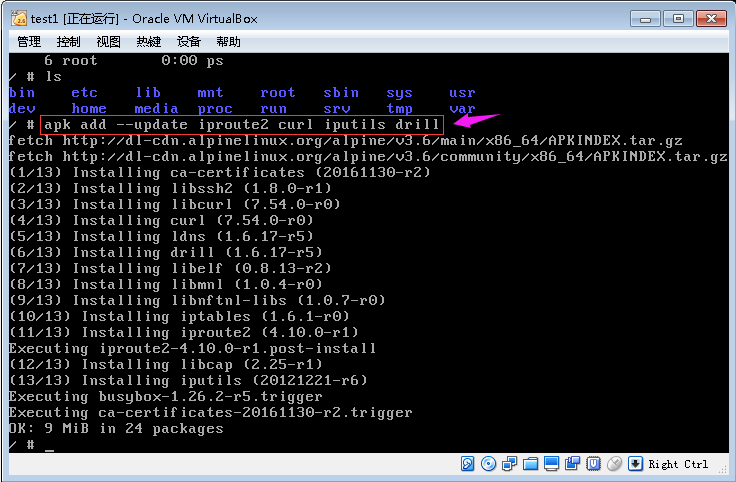Open the network adapters status icon
Screen dimensions: 736x482
(x=509, y=464)
